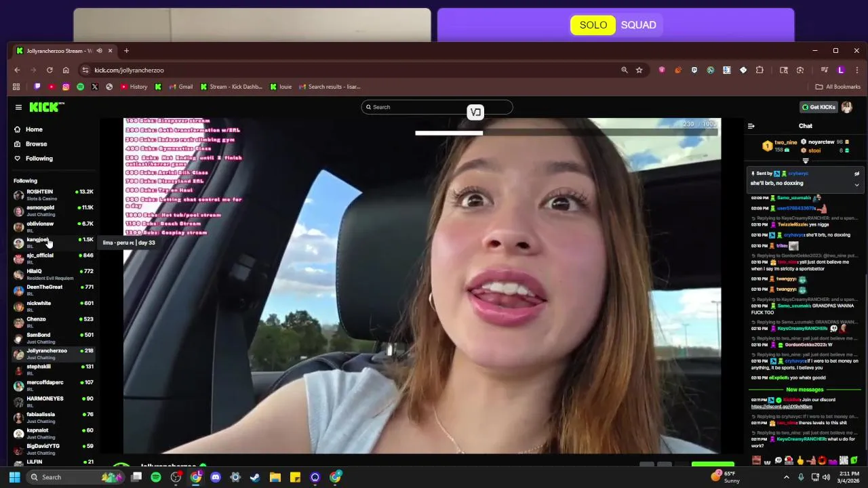Open nickwhite channel in following list

tap(54, 306)
